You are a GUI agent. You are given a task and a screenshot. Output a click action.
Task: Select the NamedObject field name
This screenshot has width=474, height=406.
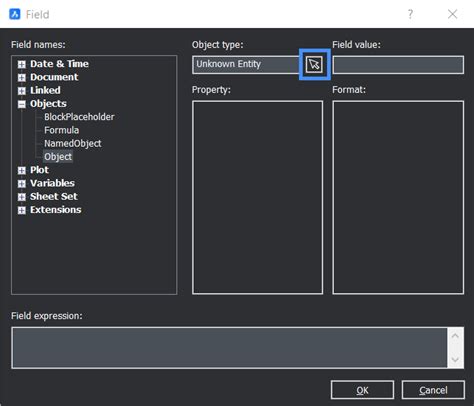pos(73,144)
